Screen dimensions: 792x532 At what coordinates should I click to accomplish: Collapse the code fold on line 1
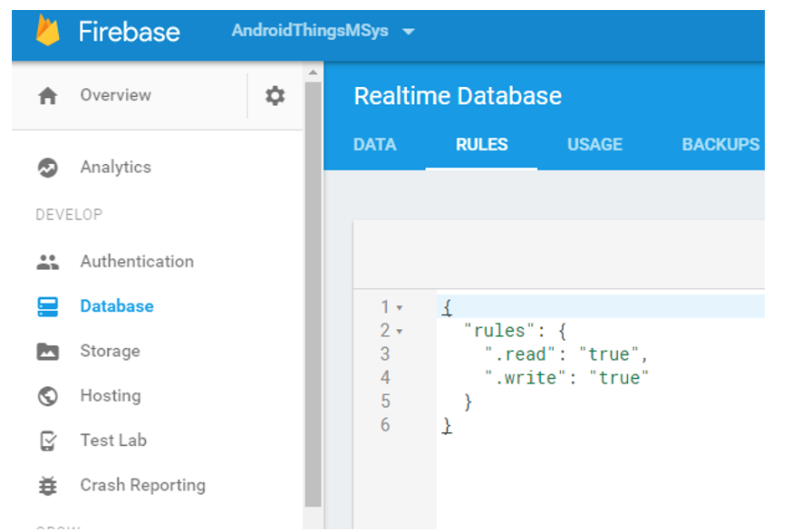tap(399, 307)
